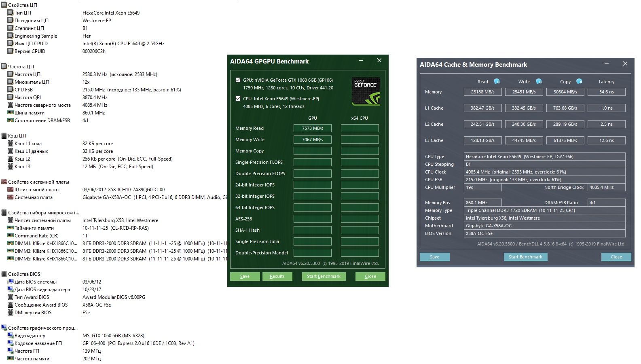Click the Свойства ЦП section icon
Screen dimensions: 641x364
pyautogui.click(x=4, y=5)
